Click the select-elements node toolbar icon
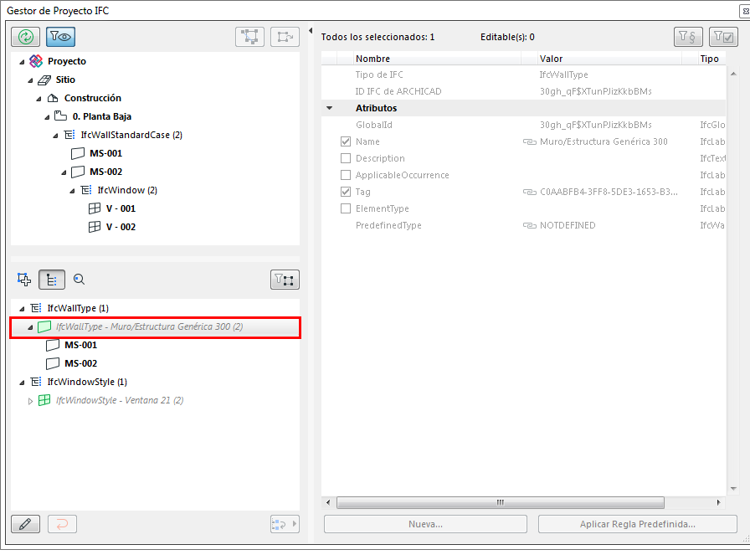Image resolution: width=750 pixels, height=560 pixels. tap(249, 37)
